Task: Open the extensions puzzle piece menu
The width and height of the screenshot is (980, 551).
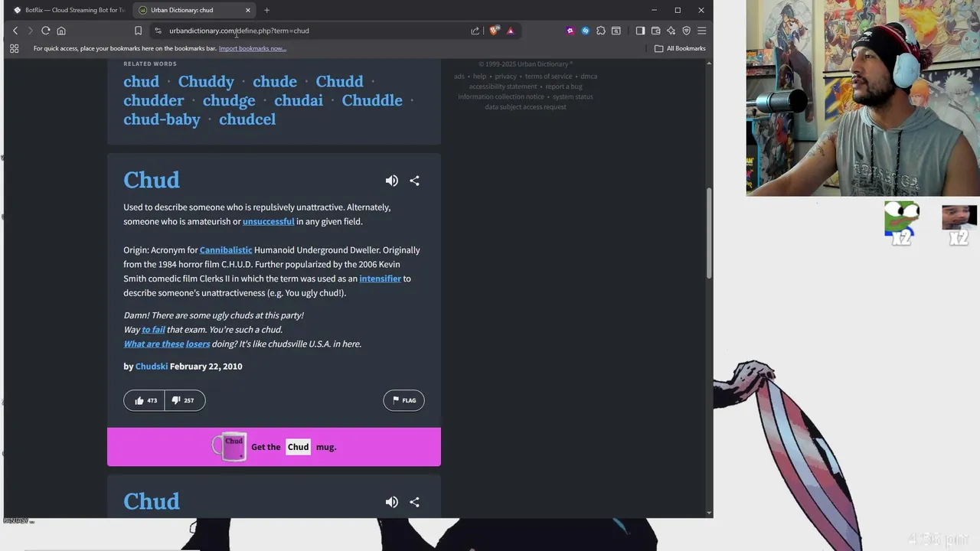Action: coord(601,31)
